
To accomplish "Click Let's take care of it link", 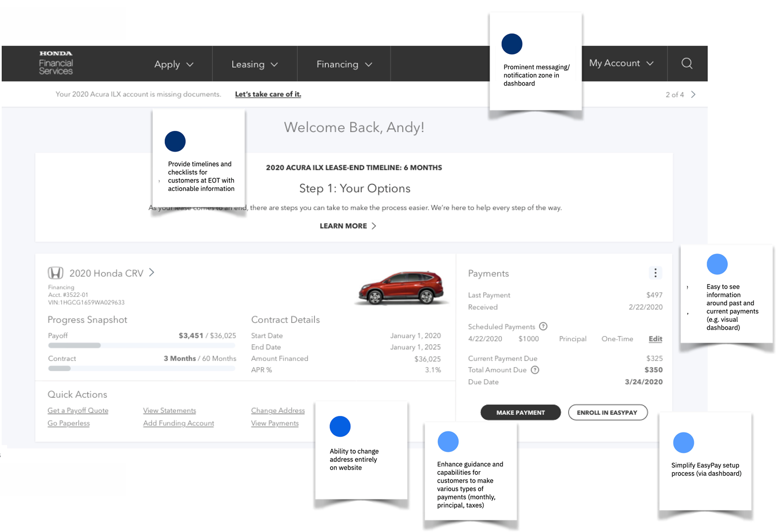I will (x=268, y=94).
